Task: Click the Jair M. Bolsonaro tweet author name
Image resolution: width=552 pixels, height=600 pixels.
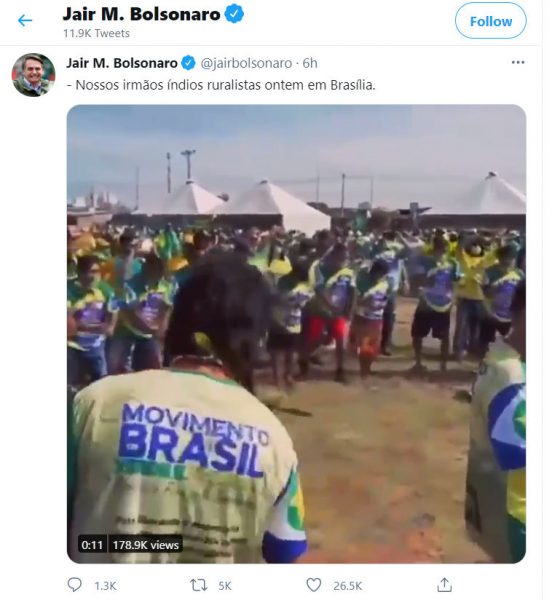Action: click(x=122, y=63)
